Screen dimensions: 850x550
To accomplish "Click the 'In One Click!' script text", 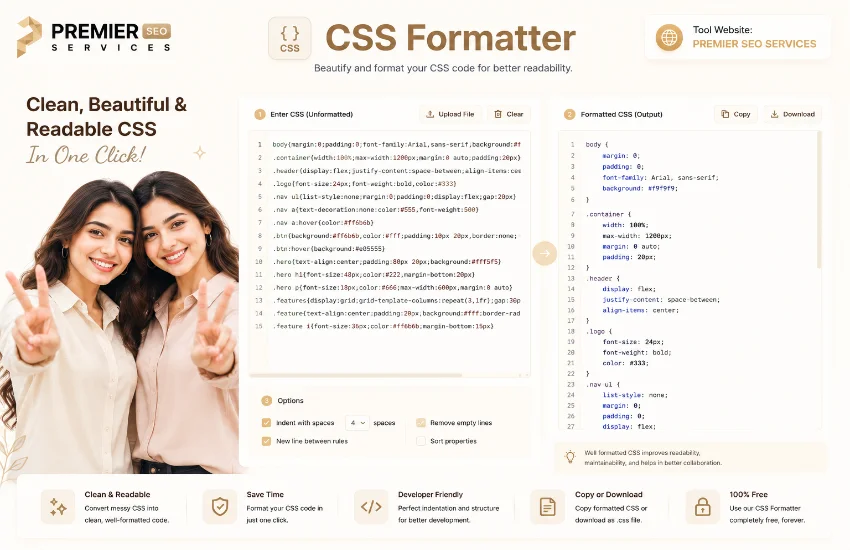I will pyautogui.click(x=86, y=156).
